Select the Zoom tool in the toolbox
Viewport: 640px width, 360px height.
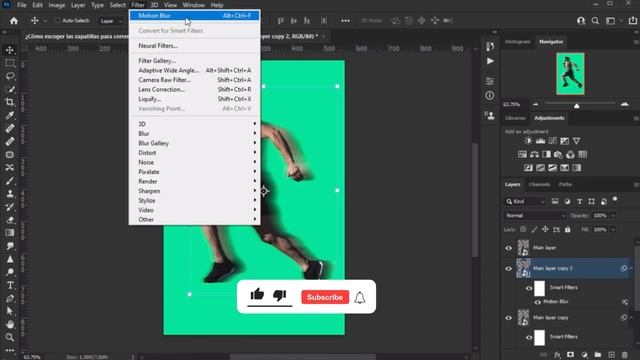coord(10,337)
